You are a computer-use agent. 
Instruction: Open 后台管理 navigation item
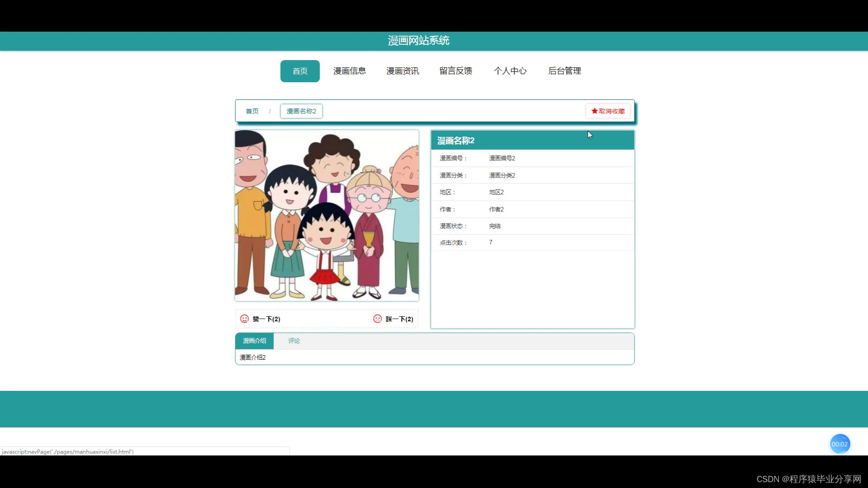pos(564,71)
